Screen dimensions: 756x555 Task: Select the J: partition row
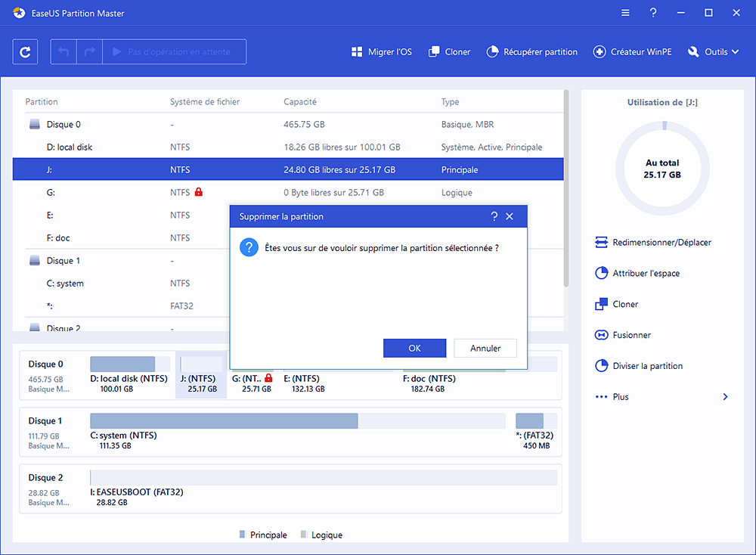pyautogui.click(x=288, y=169)
